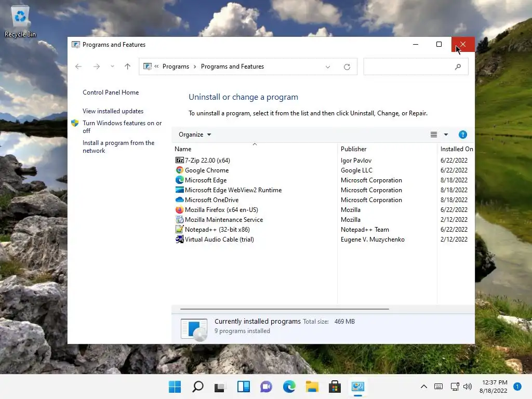This screenshot has height=399, width=532.
Task: Click the change view list icon
Action: point(434,135)
